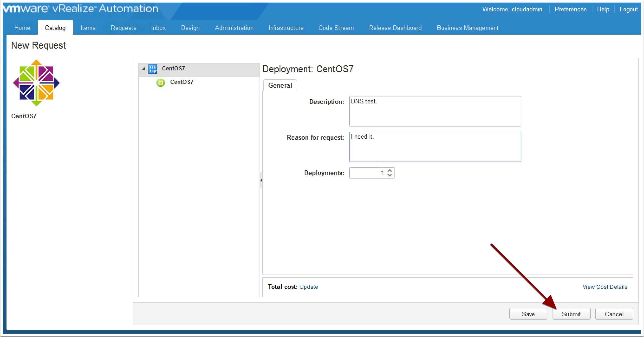This screenshot has height=337, width=644.
Task: Click the CentOS7 caption under the logo
Action: click(24, 116)
